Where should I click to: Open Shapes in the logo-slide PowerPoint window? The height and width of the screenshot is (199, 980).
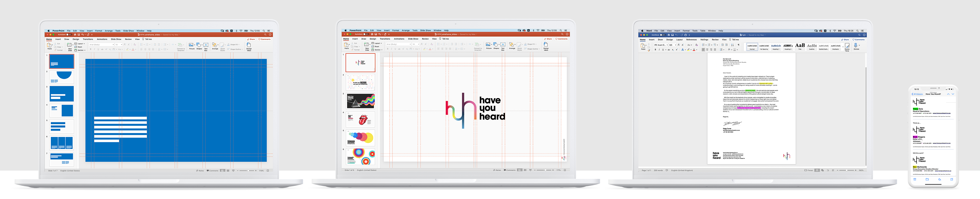[x=496, y=46]
